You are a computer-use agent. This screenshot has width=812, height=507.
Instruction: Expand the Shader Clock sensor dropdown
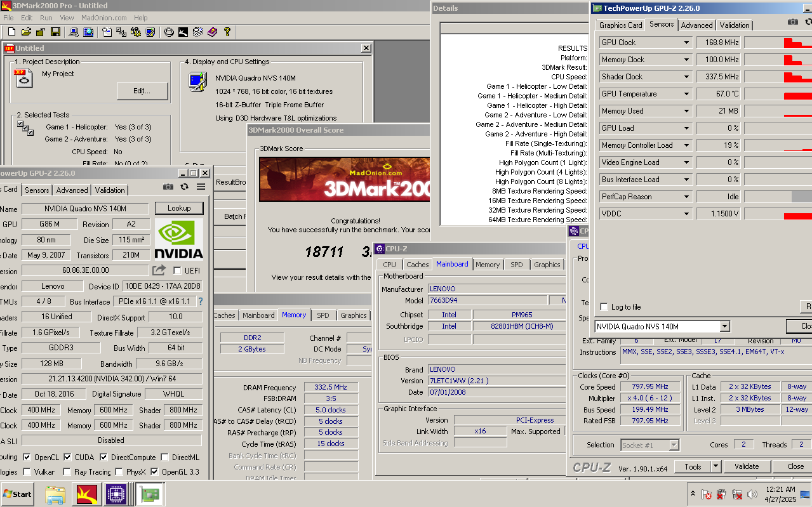(686, 77)
